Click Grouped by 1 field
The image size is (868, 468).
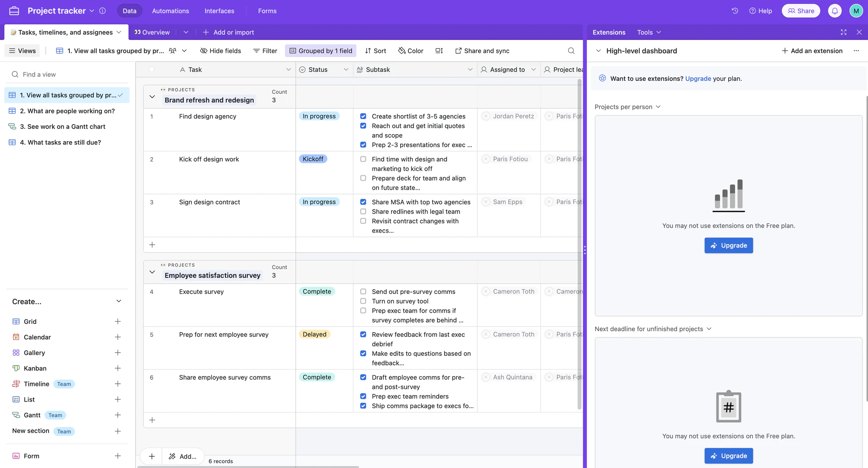tap(321, 51)
